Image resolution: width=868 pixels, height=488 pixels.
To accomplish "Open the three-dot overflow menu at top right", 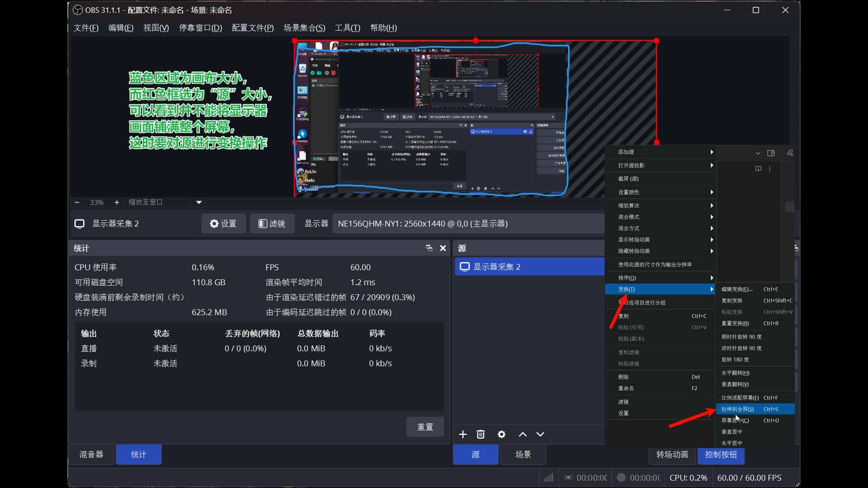I will pos(770,169).
